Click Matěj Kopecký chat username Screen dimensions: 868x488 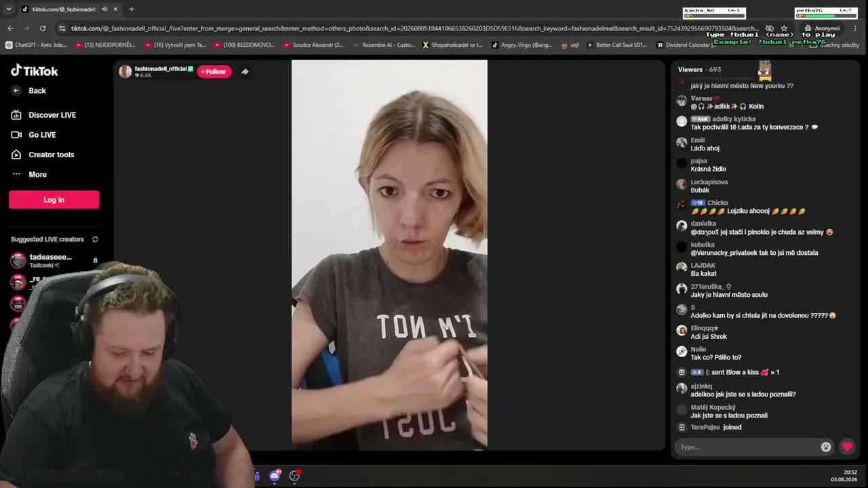click(x=713, y=407)
